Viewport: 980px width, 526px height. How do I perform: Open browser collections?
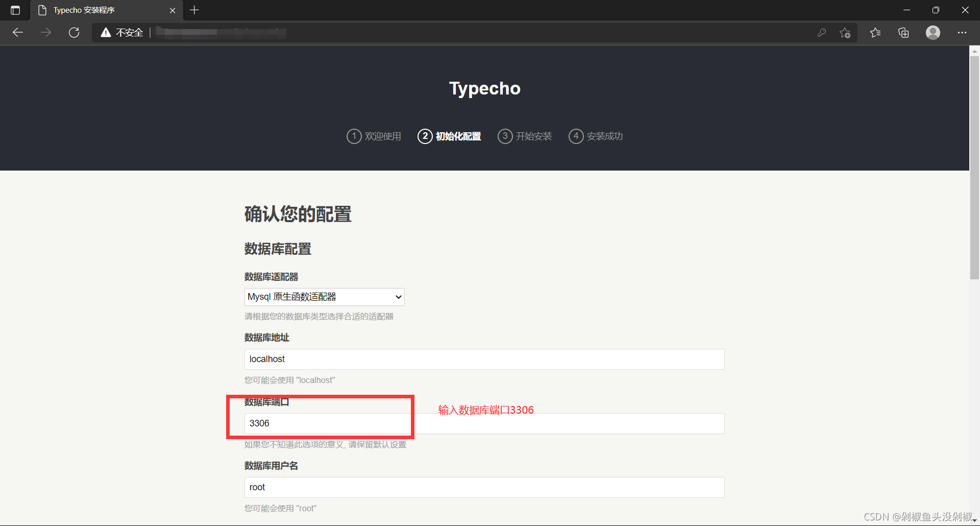(903, 33)
